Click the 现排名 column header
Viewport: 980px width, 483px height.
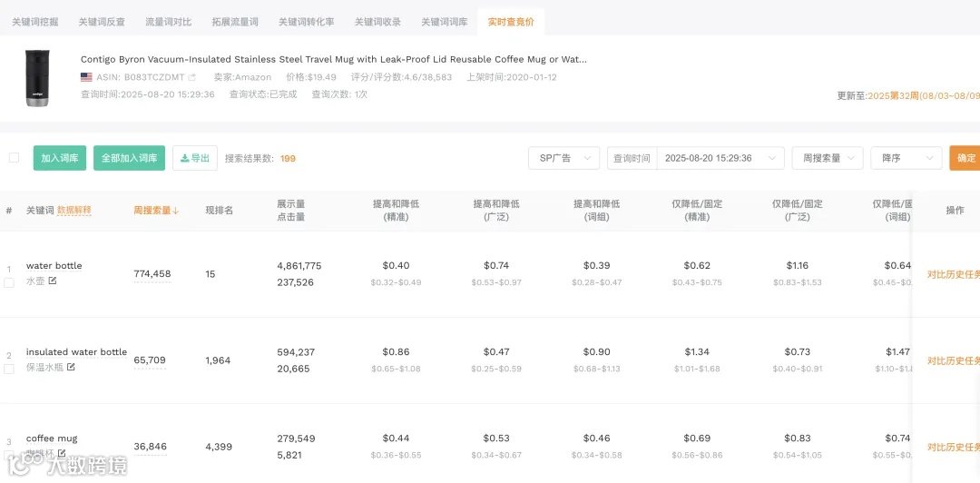tap(220, 211)
